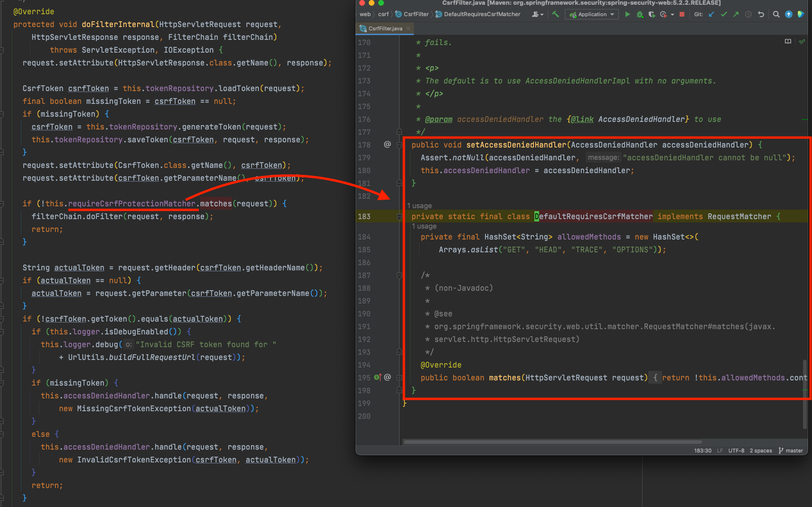Open the dropdown arrow beside profiler icon
Screen dimensions: 812x507
tap(672, 15)
